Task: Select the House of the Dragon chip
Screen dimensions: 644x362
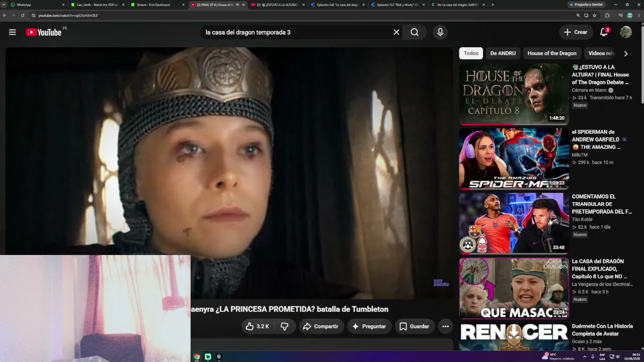Action: tap(552, 53)
